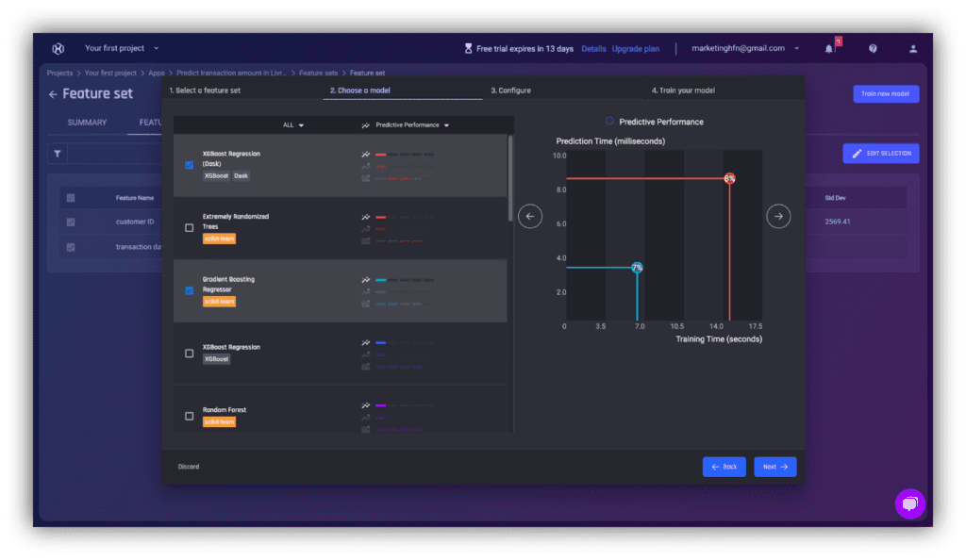Uncheck XGBoost Regression (Dask) checkbox

[190, 165]
